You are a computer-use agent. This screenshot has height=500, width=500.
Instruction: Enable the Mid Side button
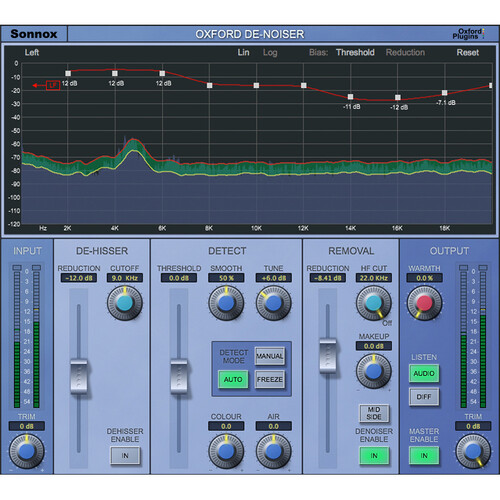pyautogui.click(x=374, y=413)
